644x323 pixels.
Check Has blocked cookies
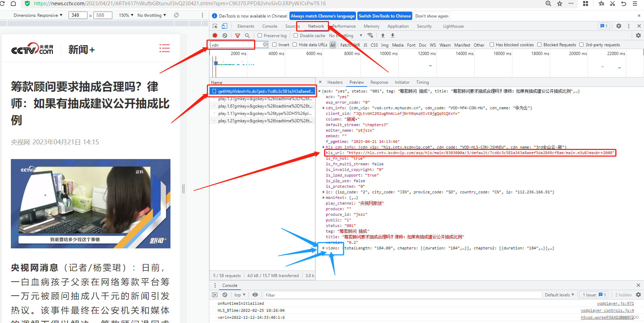click(x=492, y=44)
